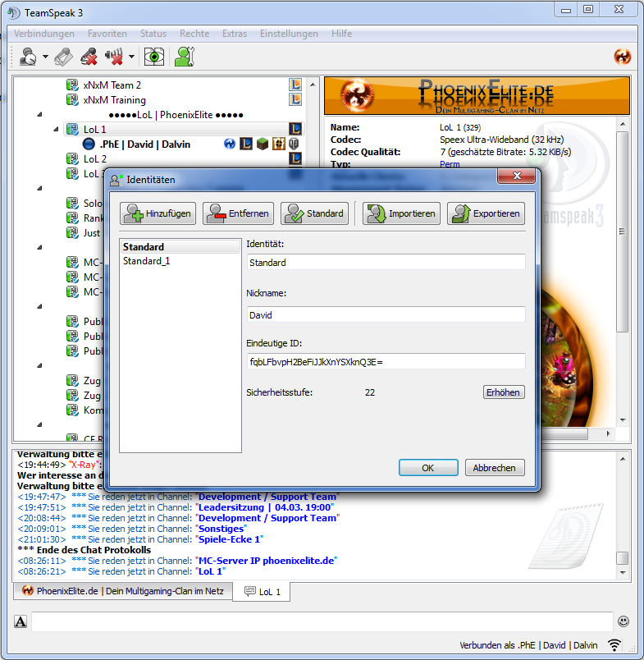Click the disconnect plug toolbar icon
The width and height of the screenshot is (644, 660).
(x=63, y=57)
